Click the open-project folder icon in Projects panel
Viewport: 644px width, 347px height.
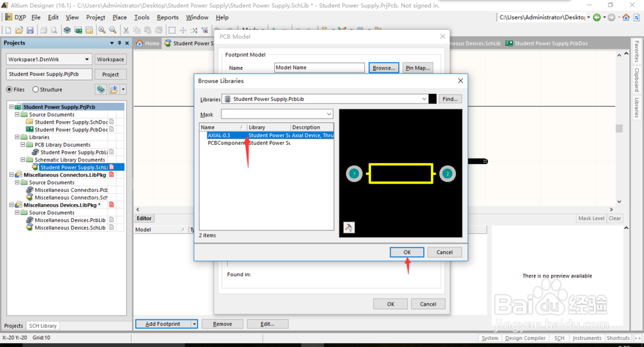[114, 89]
